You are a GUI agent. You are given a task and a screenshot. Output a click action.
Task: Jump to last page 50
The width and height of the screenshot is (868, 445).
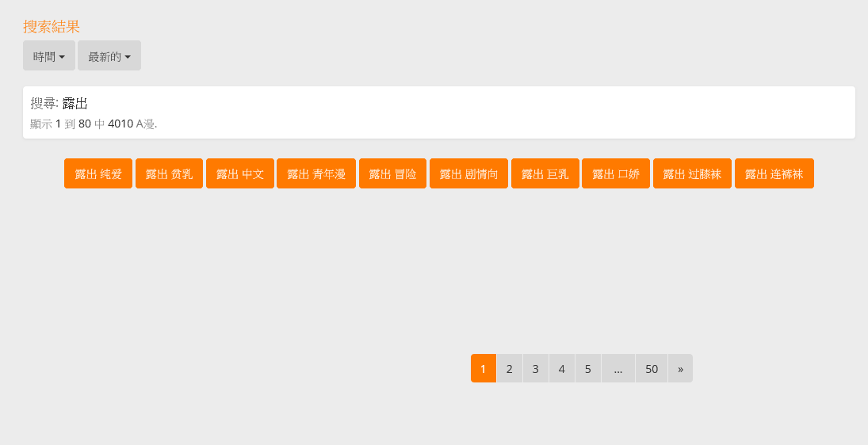click(x=651, y=369)
